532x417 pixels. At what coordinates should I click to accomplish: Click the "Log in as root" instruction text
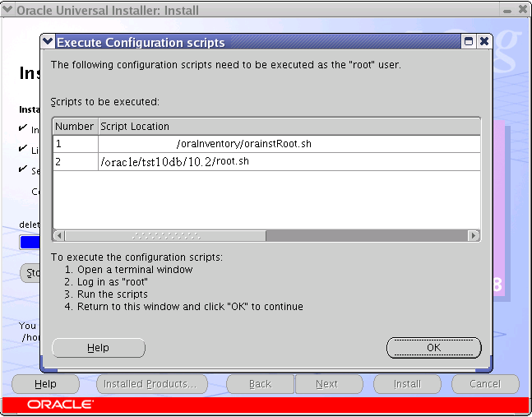click(x=113, y=282)
